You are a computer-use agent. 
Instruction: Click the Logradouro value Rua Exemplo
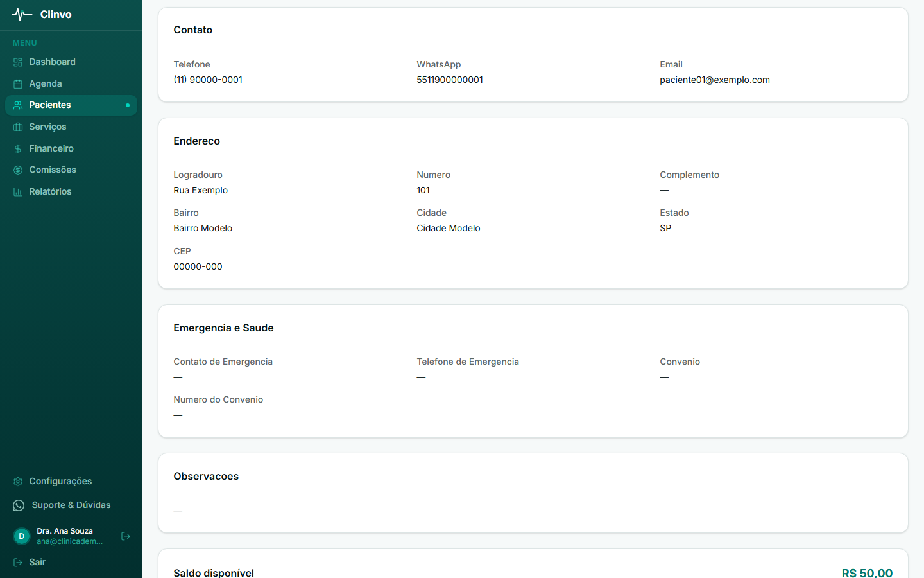click(201, 190)
